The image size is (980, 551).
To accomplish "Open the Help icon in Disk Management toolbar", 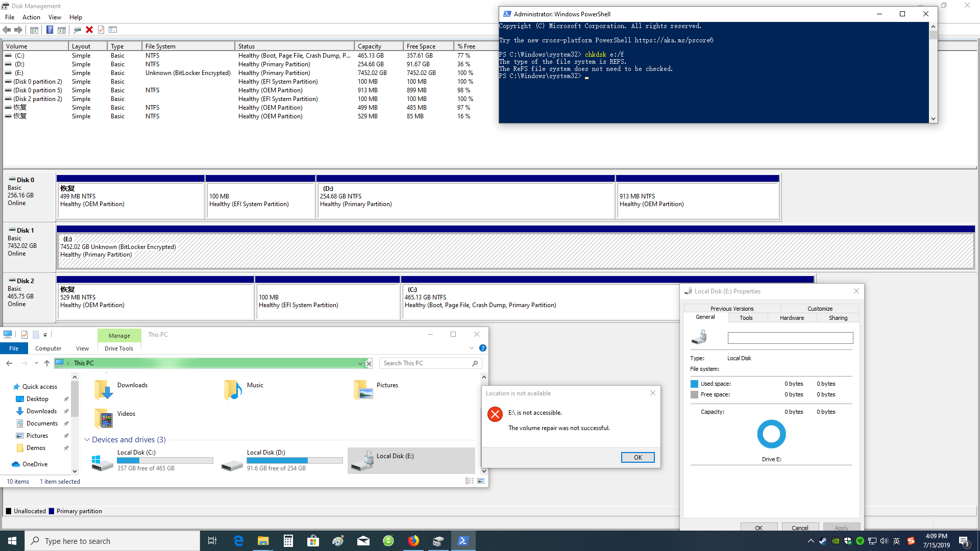I will tap(50, 30).
